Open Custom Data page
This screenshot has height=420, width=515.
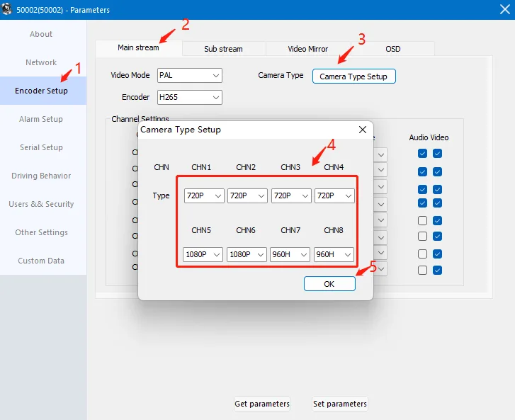(41, 261)
